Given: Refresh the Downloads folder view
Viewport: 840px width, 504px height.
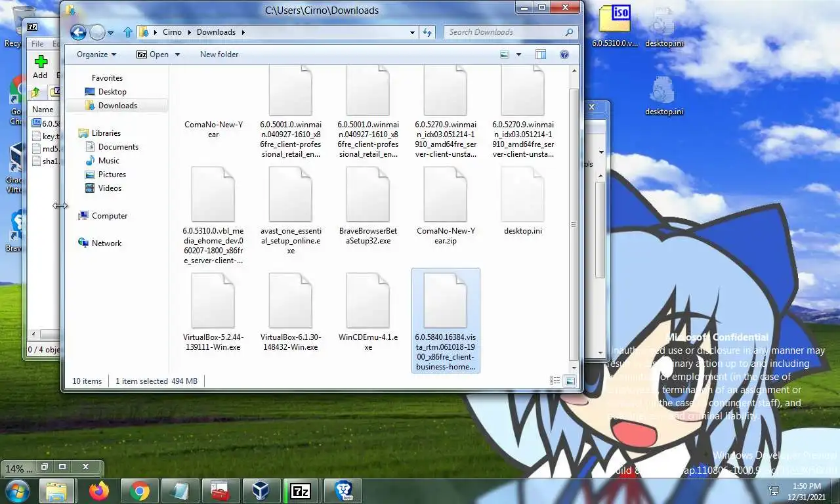Looking at the screenshot, I should [427, 31].
